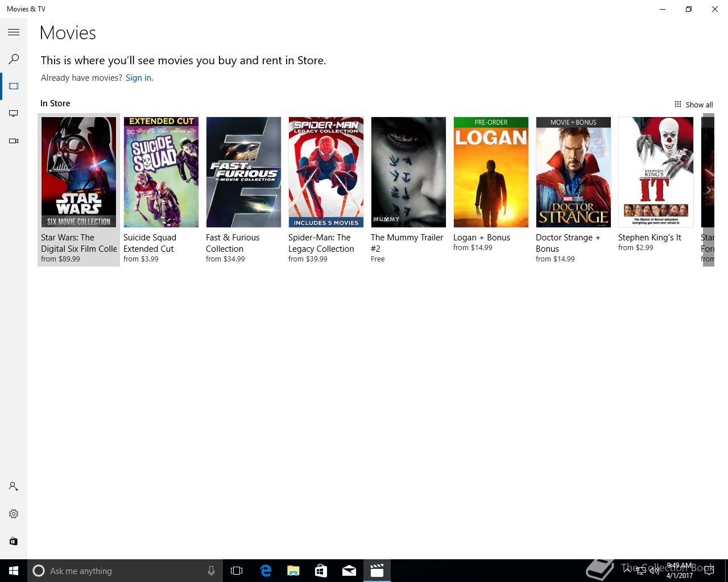Click the Stephen King's It title text
Viewport: 728px width, 582px height.
[x=650, y=238]
